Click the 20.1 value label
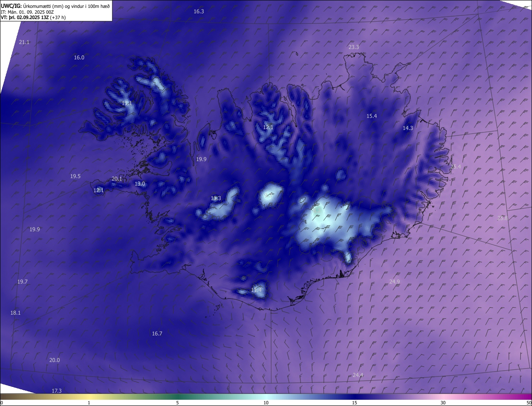Viewport: 532px width, 406px height. [x=117, y=179]
